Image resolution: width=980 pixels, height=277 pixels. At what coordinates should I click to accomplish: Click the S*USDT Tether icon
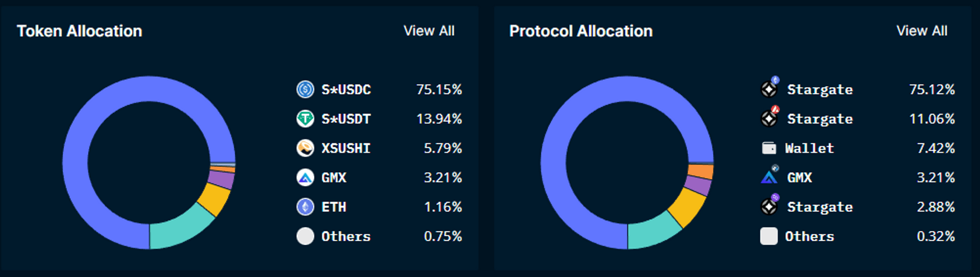click(305, 119)
